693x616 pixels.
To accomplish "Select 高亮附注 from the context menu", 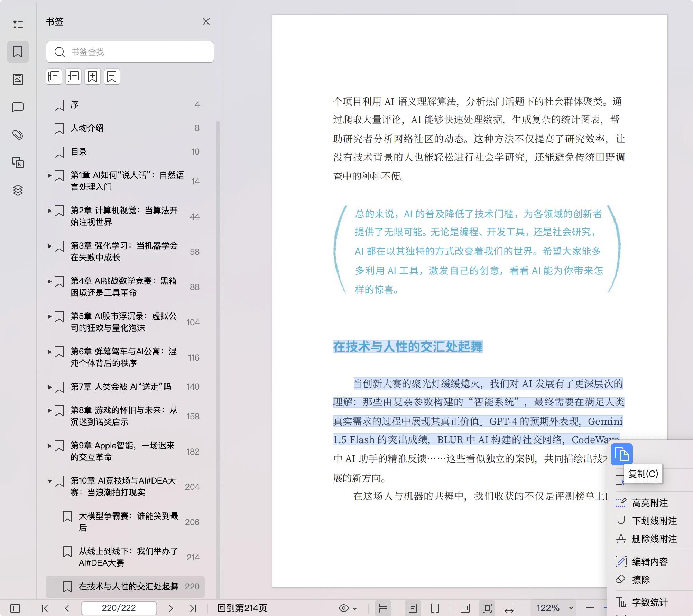I will coord(650,503).
